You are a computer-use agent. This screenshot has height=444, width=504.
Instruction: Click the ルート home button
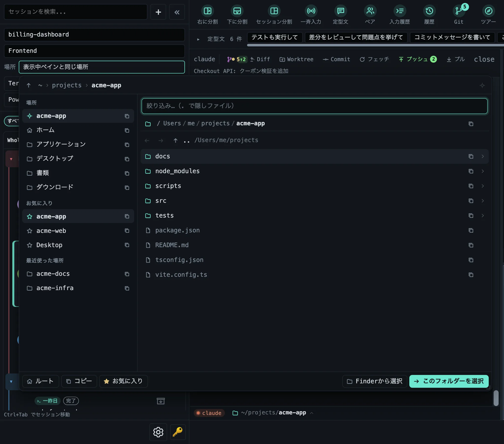40,381
